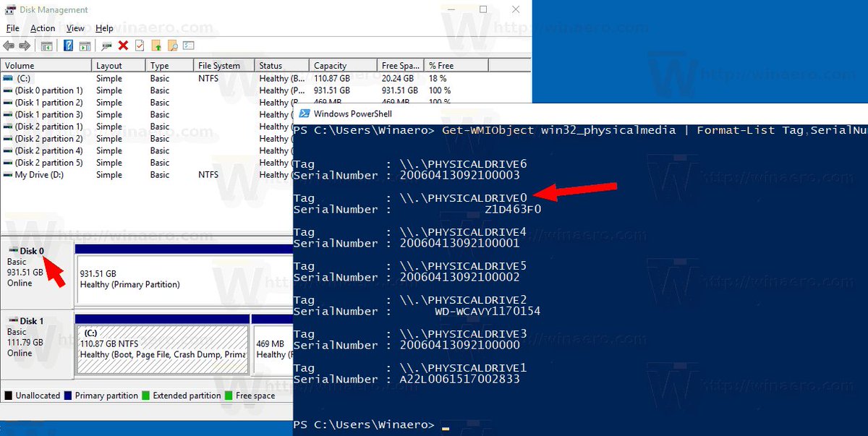The image size is (868, 436).
Task: Sort by % Free column header
Action: click(456, 65)
